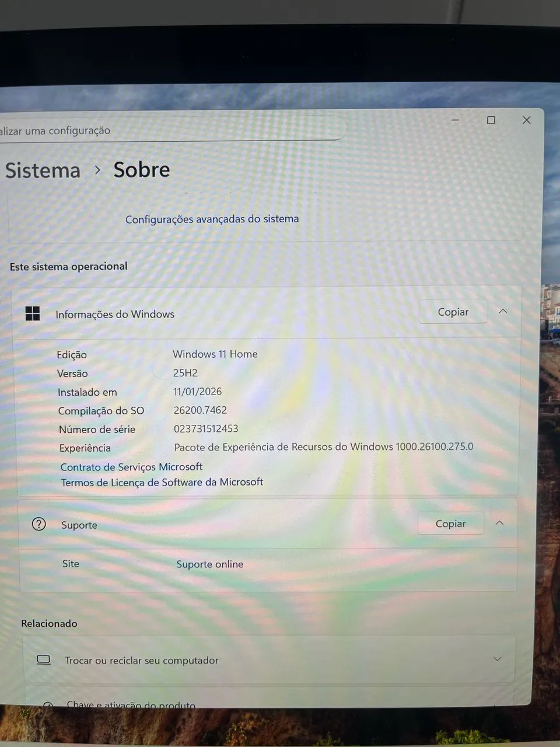Screen dimensions: 560x747
Task: Select the serial number 023731512453
Action: click(206, 429)
